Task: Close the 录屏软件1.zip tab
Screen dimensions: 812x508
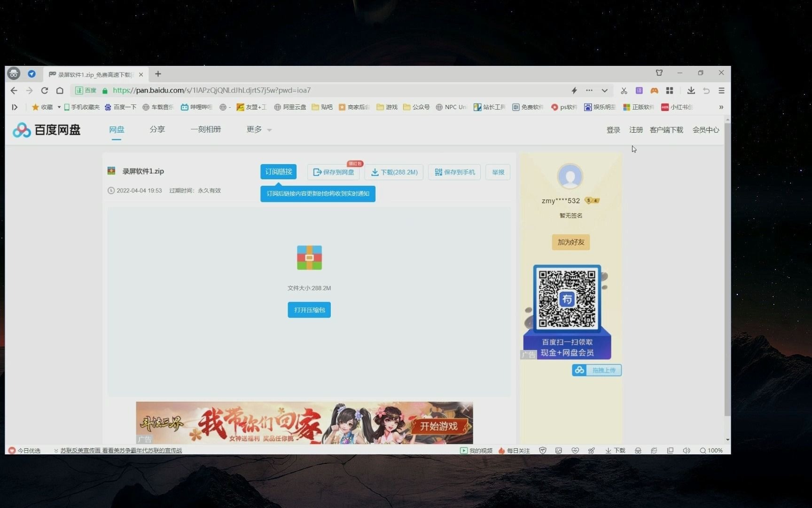Action: (141, 74)
